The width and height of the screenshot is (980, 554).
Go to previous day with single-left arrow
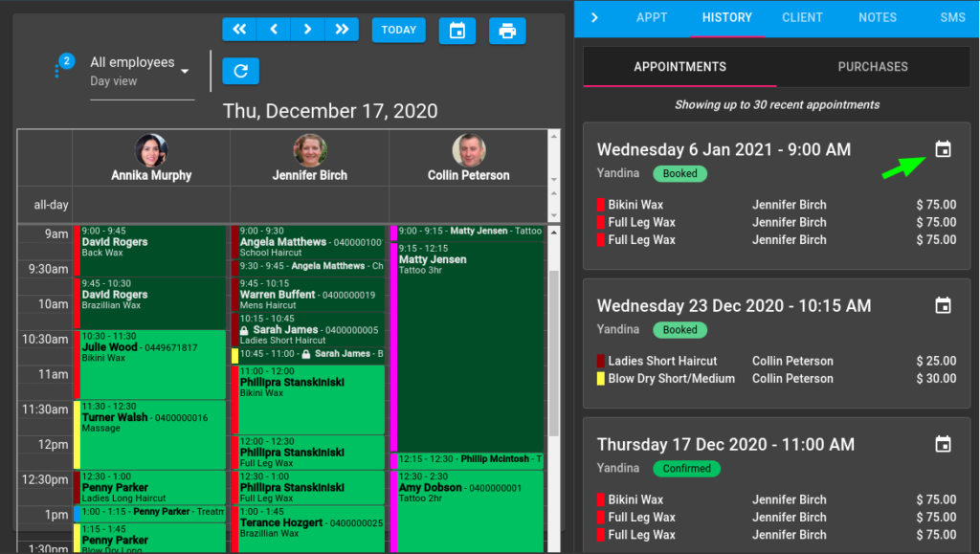click(274, 30)
